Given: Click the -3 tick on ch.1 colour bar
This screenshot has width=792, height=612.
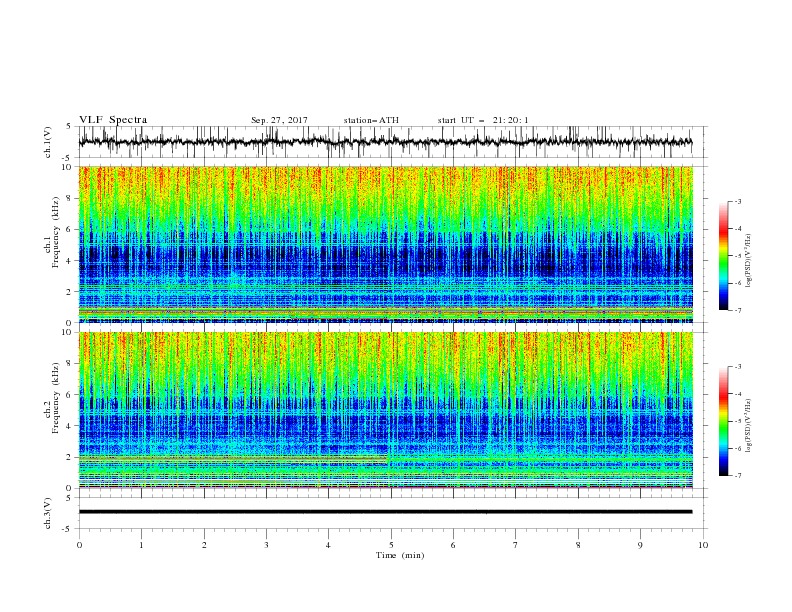Looking at the screenshot, I should click(x=737, y=201).
